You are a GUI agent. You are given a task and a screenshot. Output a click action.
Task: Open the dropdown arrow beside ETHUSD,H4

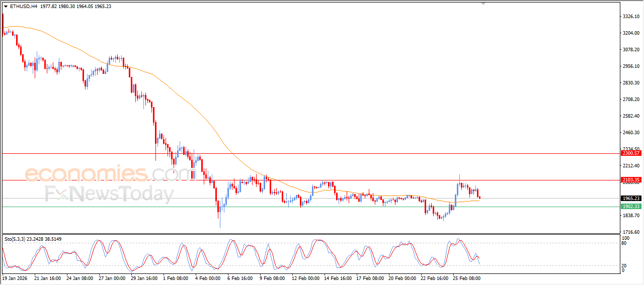tap(6, 7)
